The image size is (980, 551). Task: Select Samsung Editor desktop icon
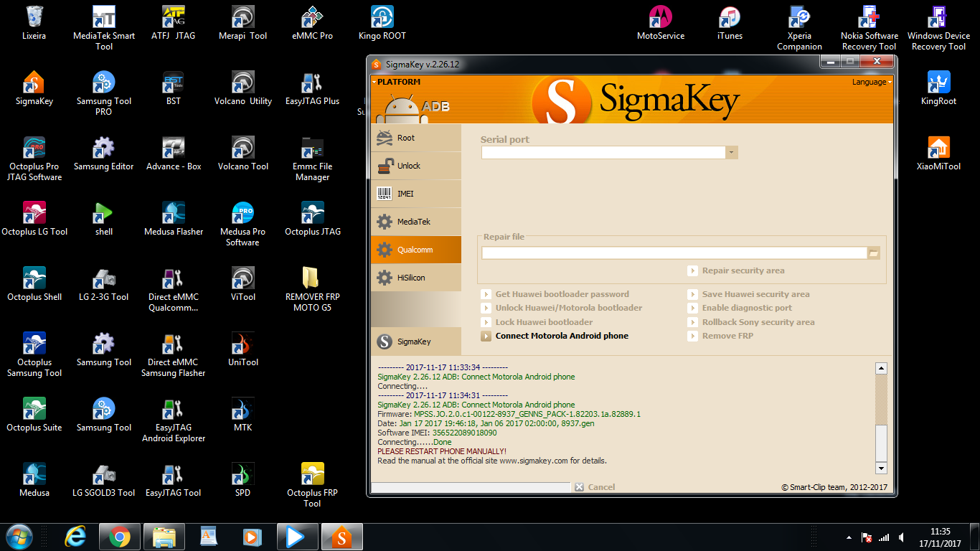tap(104, 154)
